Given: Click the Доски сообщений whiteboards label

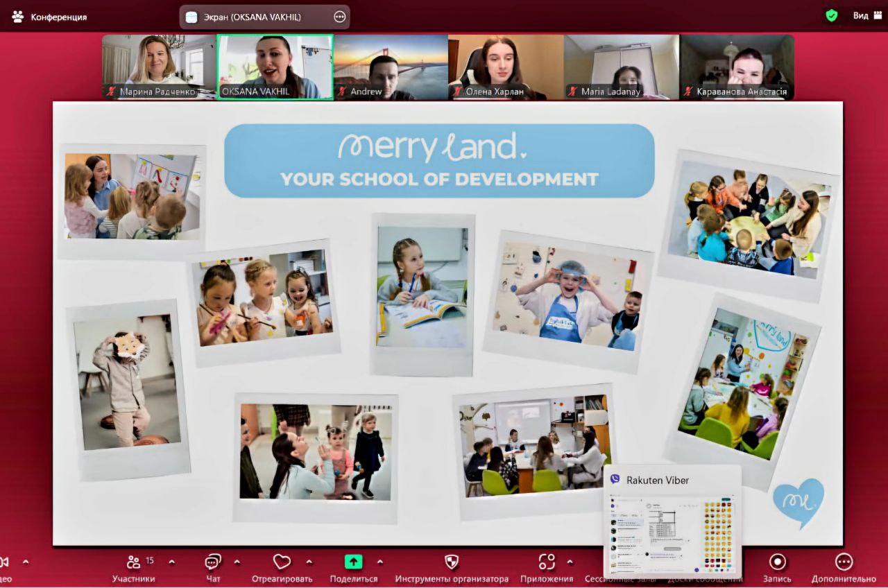Looking at the screenshot, I should pos(705,579).
